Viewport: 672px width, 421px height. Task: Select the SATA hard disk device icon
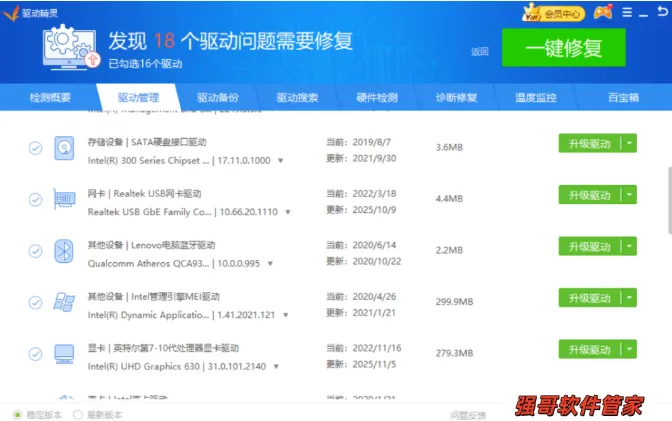tap(64, 148)
